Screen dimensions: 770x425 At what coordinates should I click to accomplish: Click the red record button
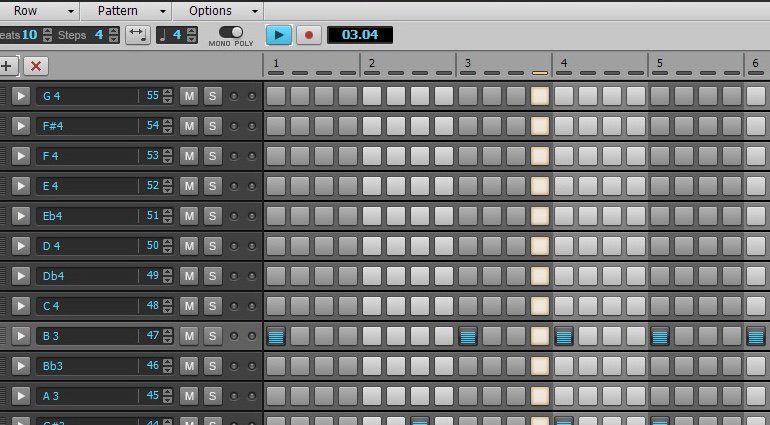309,35
